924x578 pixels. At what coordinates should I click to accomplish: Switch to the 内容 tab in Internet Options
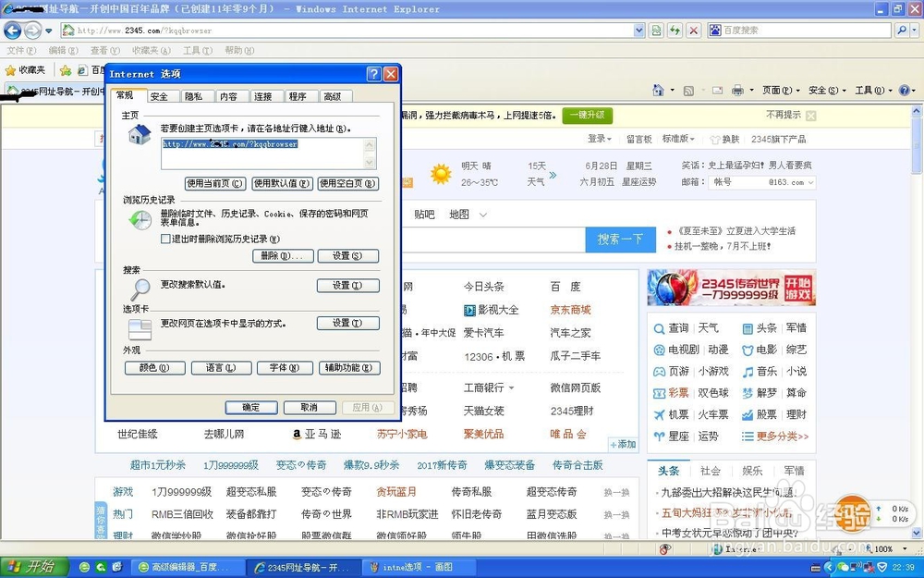click(x=228, y=96)
